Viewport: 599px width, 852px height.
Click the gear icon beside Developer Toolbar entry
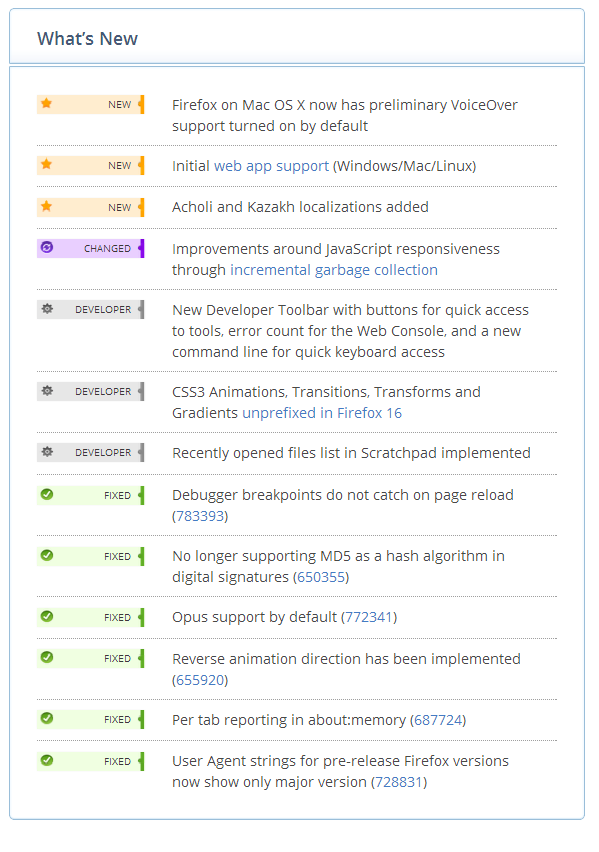point(47,309)
